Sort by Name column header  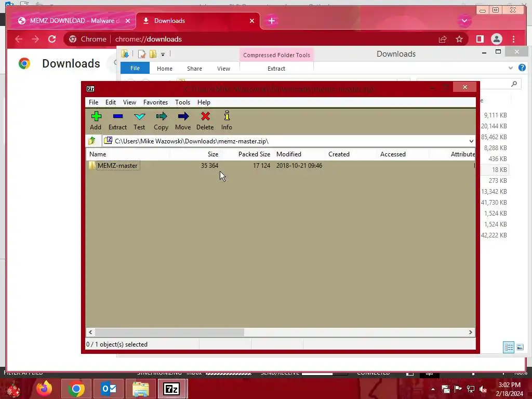coord(128,154)
